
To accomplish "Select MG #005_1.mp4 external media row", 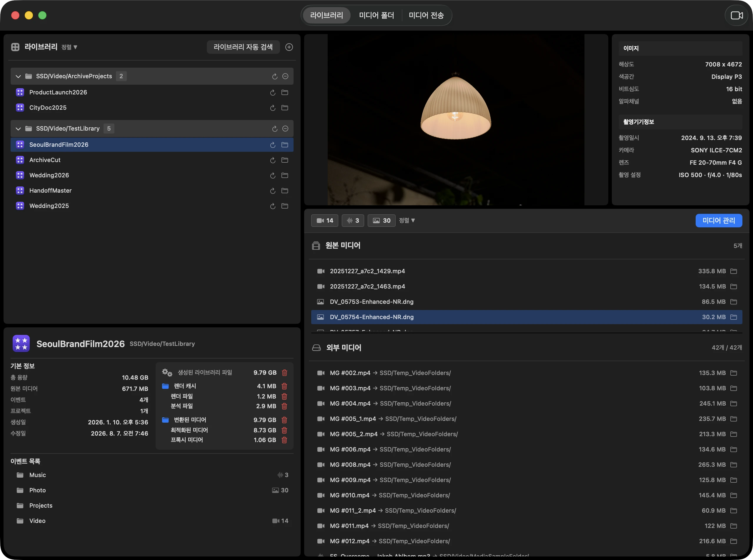I will pos(527,419).
